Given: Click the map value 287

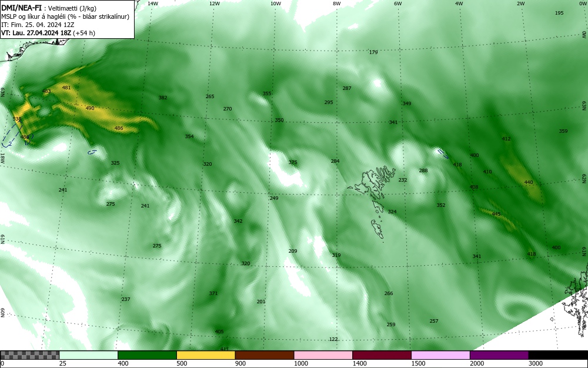Looking at the screenshot, I should (x=347, y=88).
